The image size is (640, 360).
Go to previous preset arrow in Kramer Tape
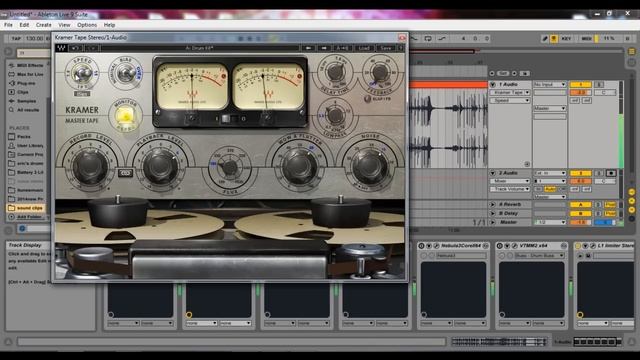tap(309, 48)
